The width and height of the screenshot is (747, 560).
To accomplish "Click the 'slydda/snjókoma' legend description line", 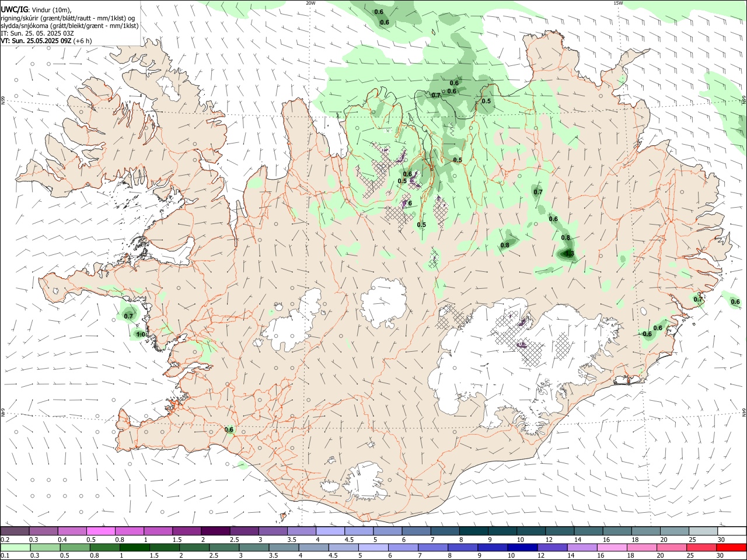I will coord(69,26).
